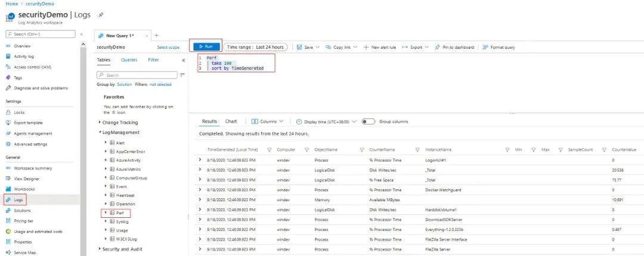Filter the CounterName column
644x256 pixels.
[417, 150]
